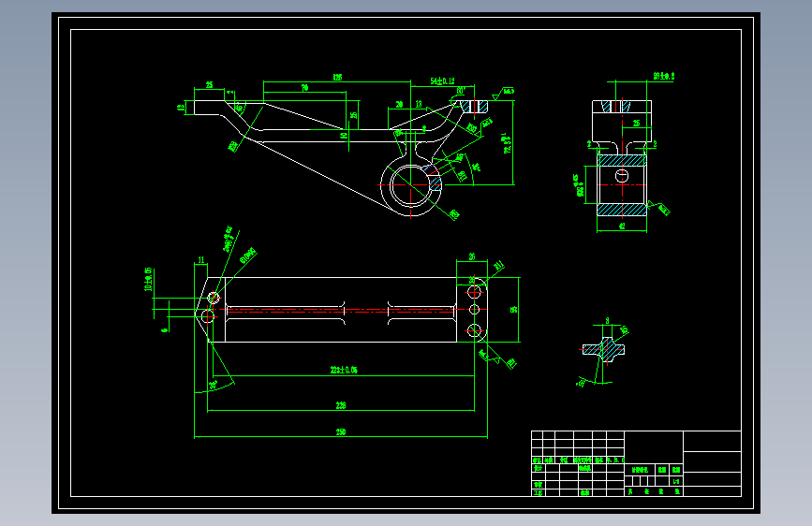Select the 54±0.12 dimension text

click(442, 80)
